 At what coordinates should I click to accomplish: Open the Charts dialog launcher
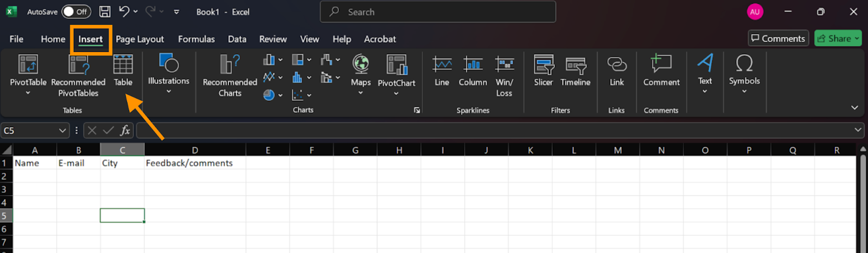[x=417, y=110]
